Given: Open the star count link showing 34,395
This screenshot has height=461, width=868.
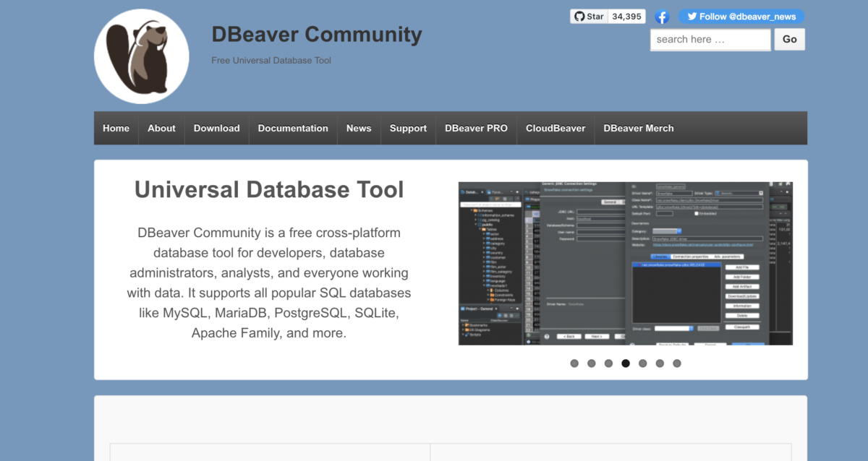Looking at the screenshot, I should click(626, 15).
